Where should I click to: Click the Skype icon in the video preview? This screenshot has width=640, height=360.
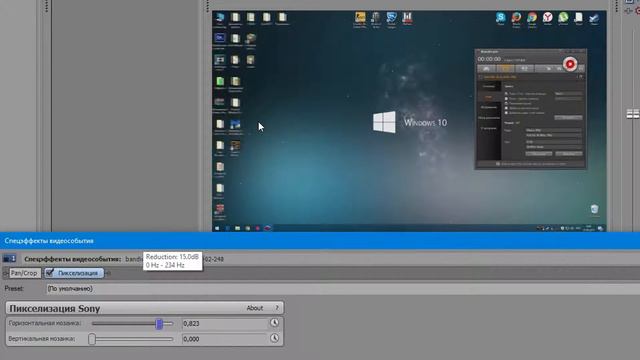pos(501,18)
